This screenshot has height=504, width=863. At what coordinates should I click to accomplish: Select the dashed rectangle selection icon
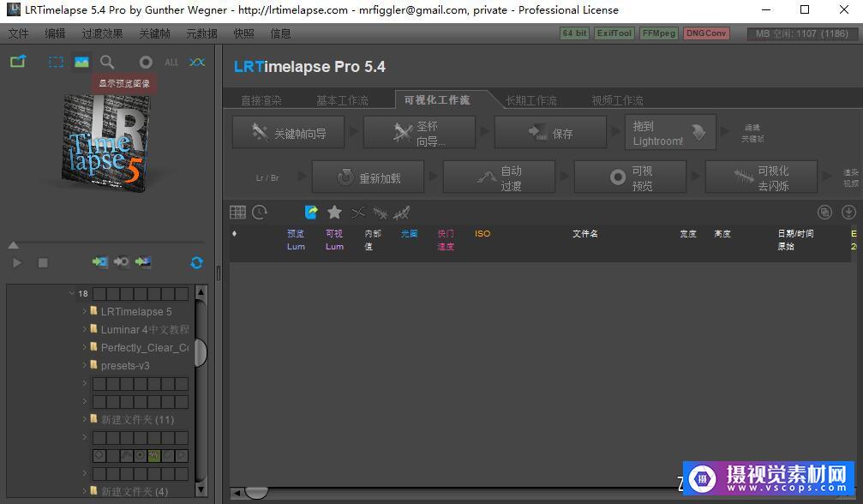(56, 63)
